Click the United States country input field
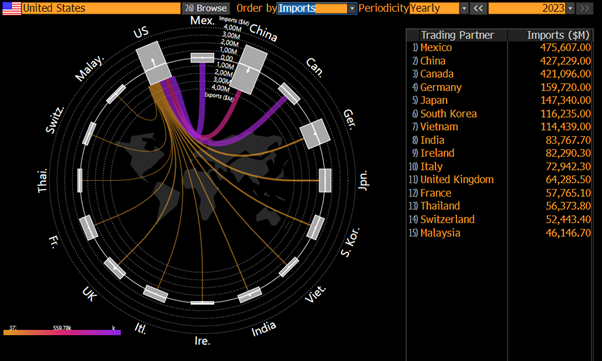Viewport: 602px width, 361px height. [x=101, y=8]
